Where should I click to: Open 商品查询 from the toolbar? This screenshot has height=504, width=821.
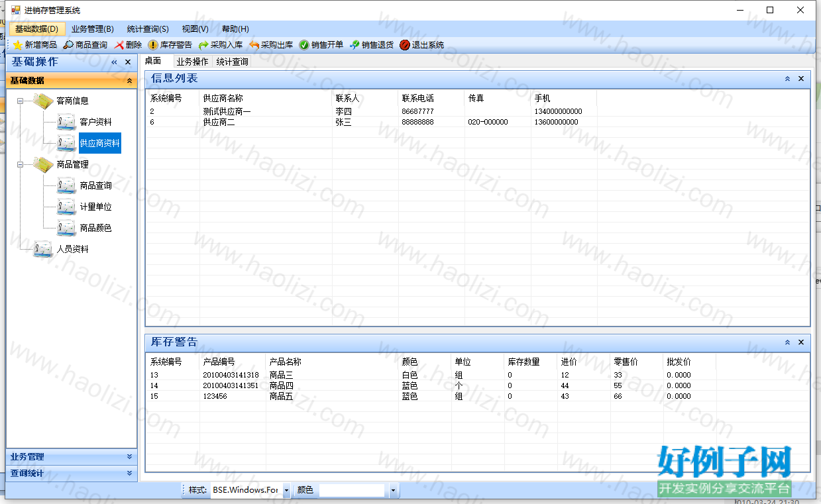tap(85, 45)
